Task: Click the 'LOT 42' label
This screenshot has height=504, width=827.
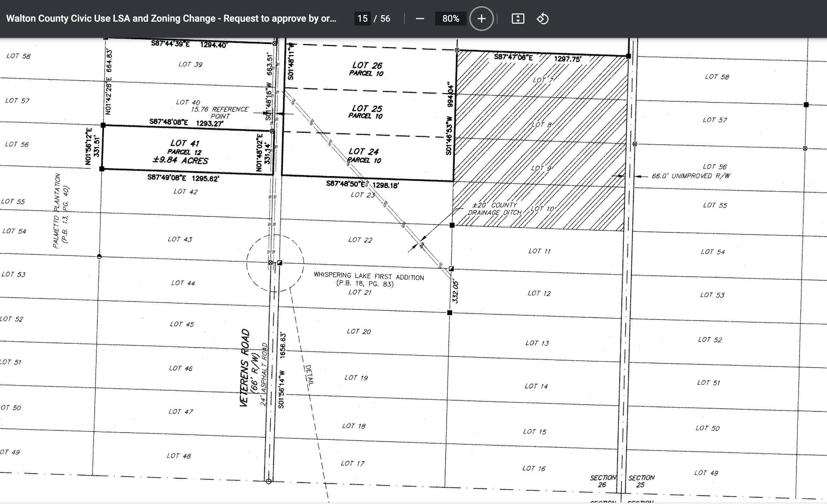Action: 185,191
